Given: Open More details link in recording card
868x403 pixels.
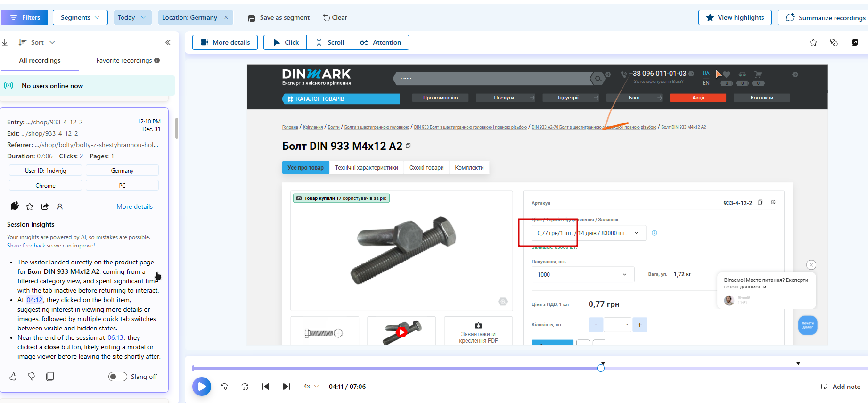Looking at the screenshot, I should click(135, 206).
